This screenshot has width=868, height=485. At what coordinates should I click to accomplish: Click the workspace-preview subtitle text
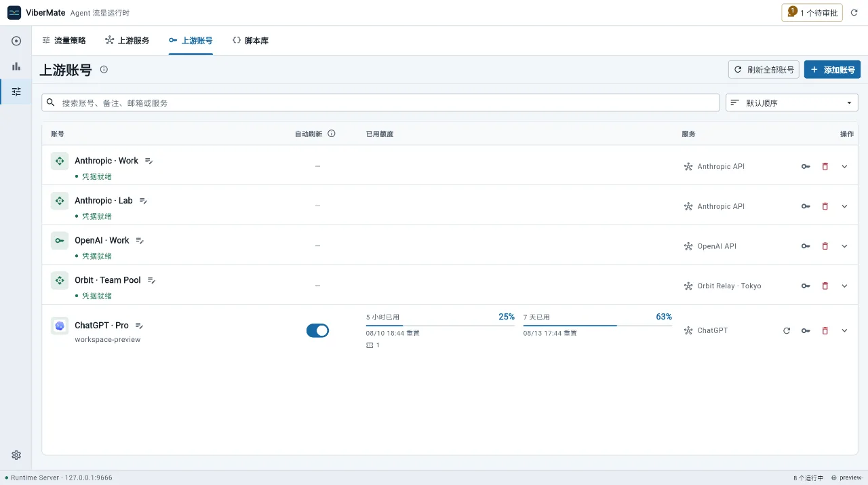click(108, 339)
